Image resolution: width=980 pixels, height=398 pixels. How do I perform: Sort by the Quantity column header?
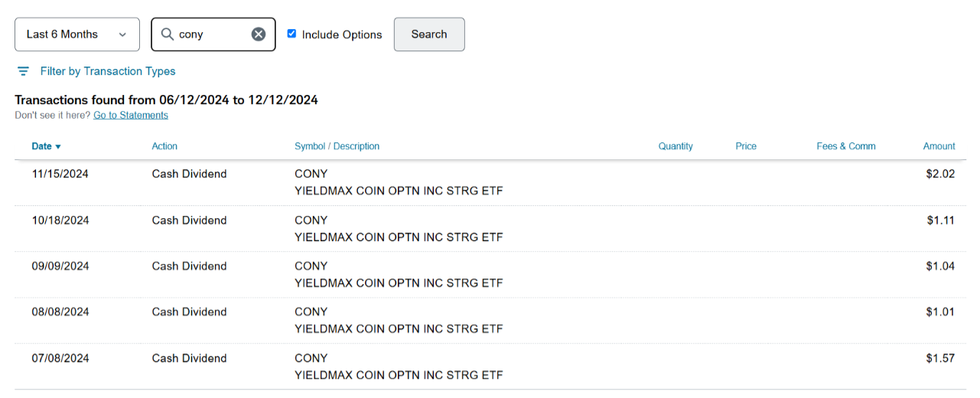pos(676,146)
